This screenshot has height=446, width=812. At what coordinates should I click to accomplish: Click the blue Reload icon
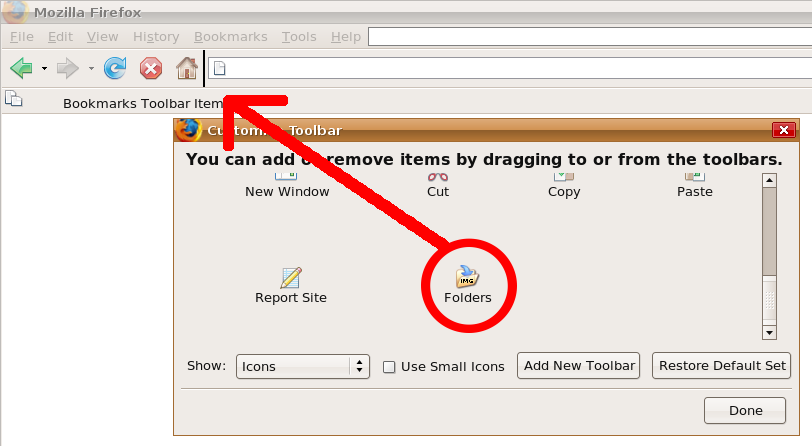[x=115, y=68]
